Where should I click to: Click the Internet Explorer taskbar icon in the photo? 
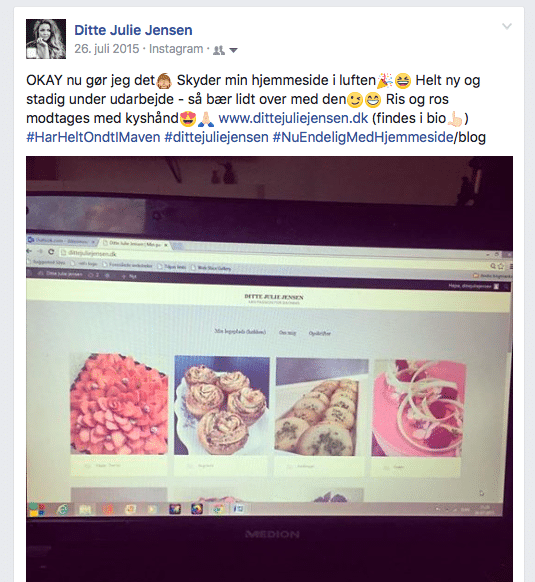[x=62, y=509]
